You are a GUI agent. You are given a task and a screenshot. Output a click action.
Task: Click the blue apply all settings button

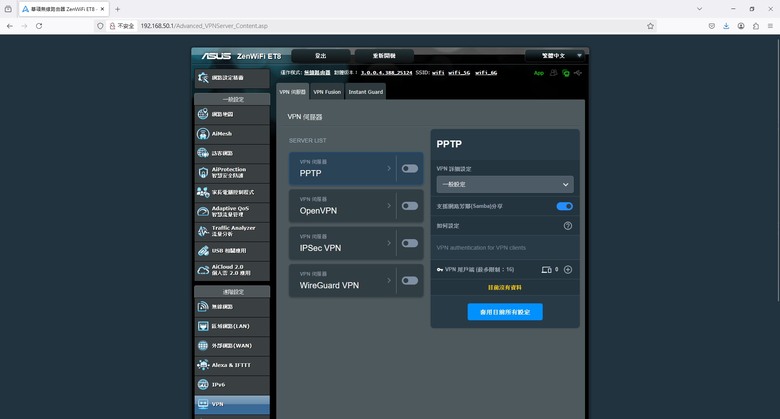505,312
